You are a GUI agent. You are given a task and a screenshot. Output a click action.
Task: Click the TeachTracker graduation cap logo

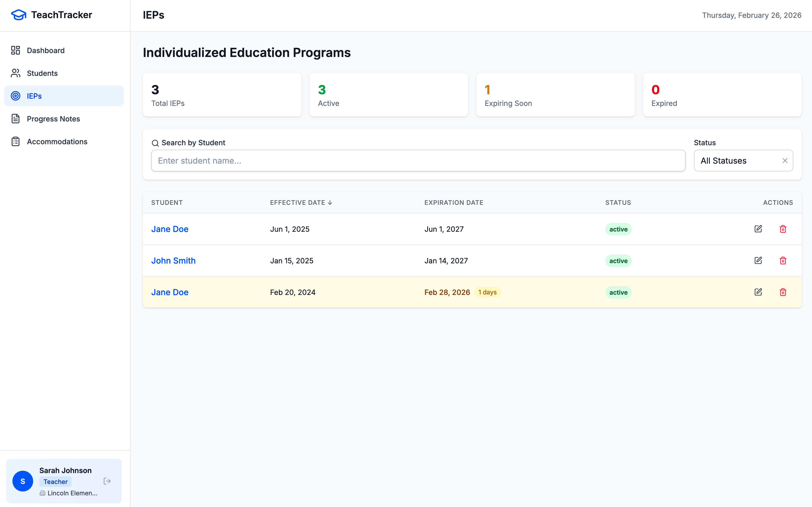[x=18, y=15]
